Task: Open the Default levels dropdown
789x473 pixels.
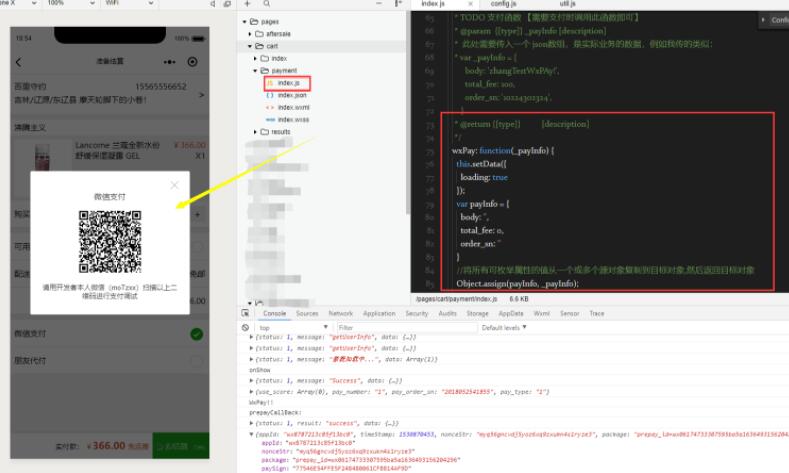Action: [504, 328]
